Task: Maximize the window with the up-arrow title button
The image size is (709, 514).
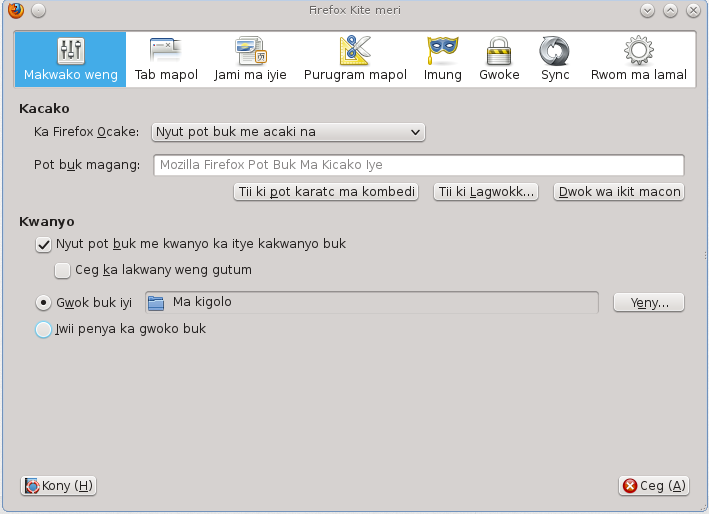Action: tap(670, 10)
